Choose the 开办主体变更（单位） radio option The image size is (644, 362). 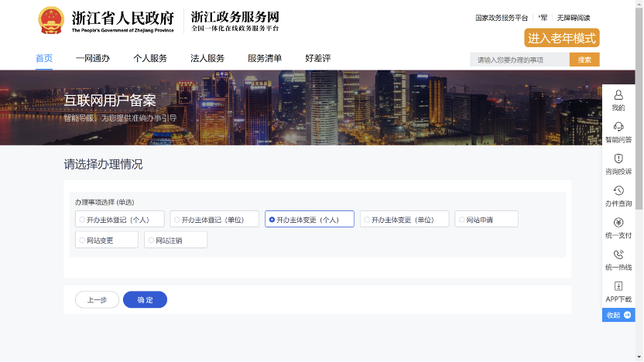coord(366,220)
